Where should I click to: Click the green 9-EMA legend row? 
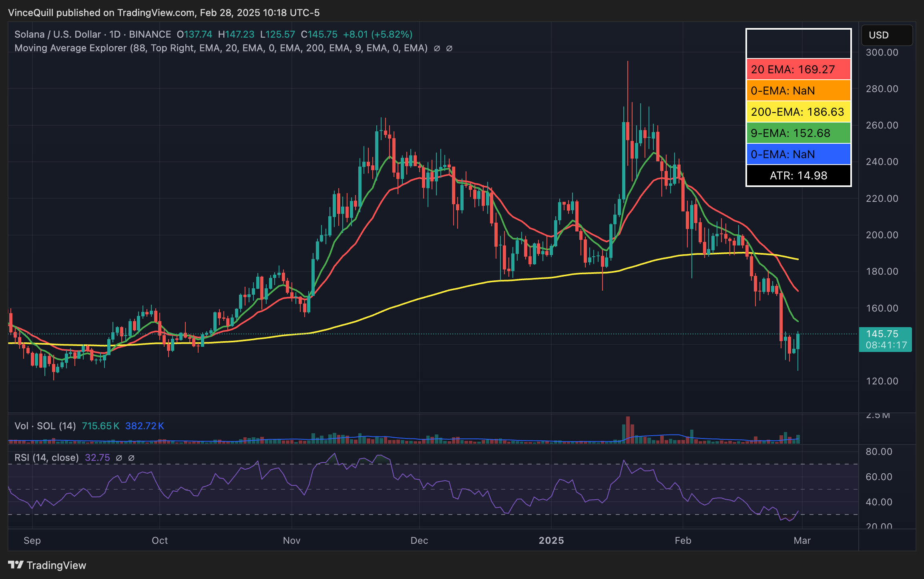[x=798, y=133]
